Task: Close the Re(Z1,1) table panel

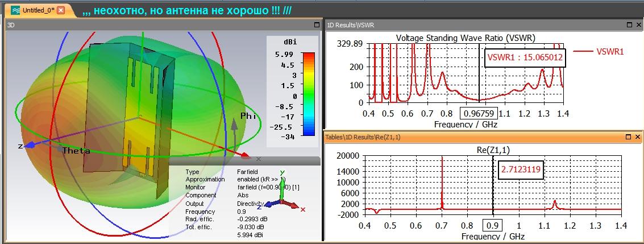Action: point(637,137)
